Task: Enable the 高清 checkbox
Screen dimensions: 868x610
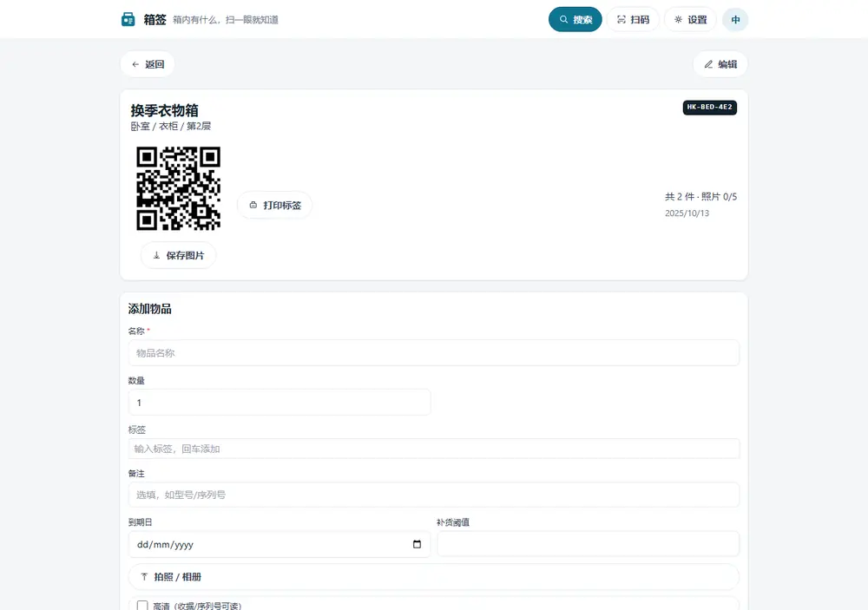Action: pos(142,607)
